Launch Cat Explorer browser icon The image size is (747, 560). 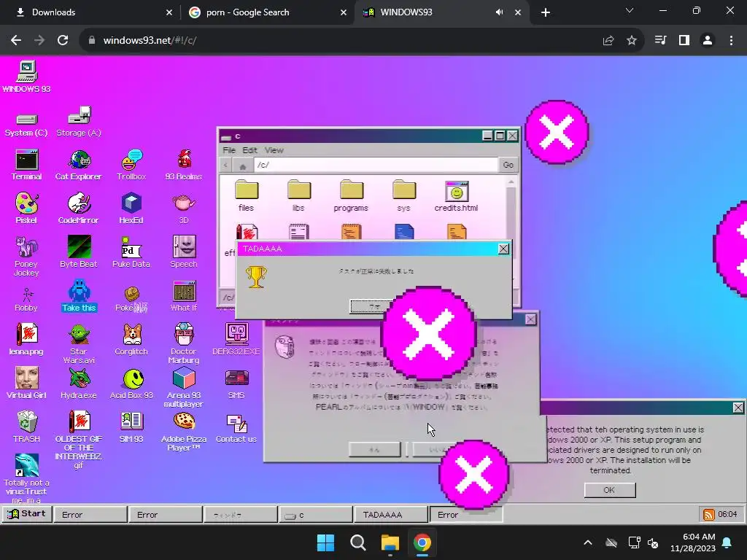point(79,165)
